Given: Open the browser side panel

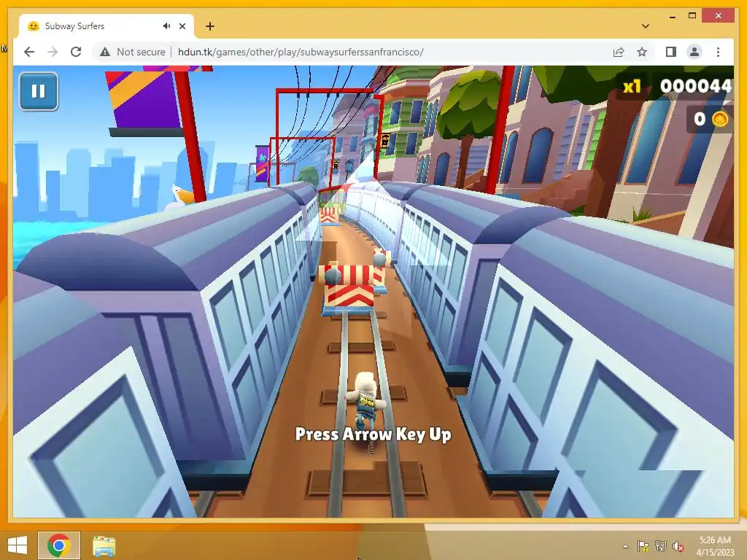Looking at the screenshot, I should pos(671,52).
